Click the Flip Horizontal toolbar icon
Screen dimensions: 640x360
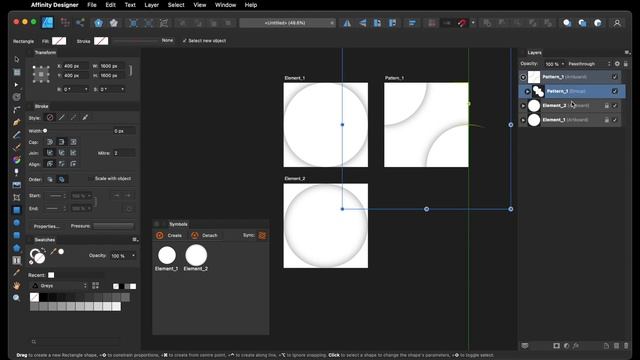pos(347,23)
